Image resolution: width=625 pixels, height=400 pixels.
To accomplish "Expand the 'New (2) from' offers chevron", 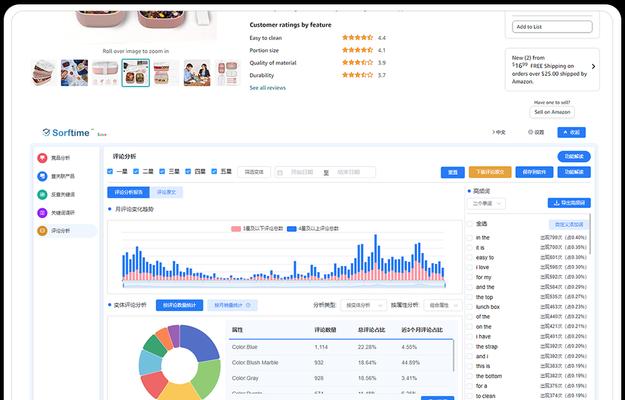I will click(594, 67).
